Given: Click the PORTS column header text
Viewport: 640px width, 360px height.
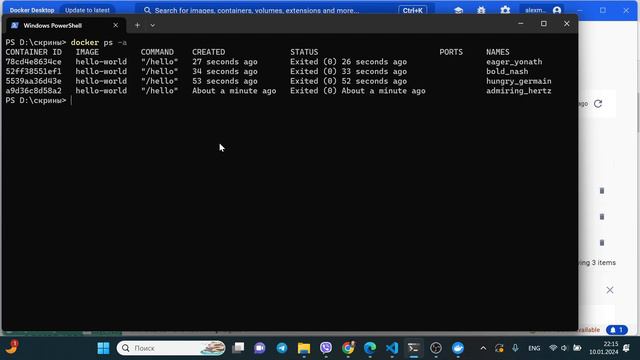Looking at the screenshot, I should [x=451, y=52].
